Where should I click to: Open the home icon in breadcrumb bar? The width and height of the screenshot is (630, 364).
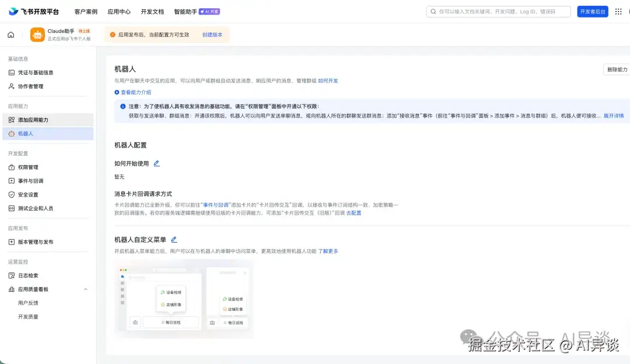[11, 34]
